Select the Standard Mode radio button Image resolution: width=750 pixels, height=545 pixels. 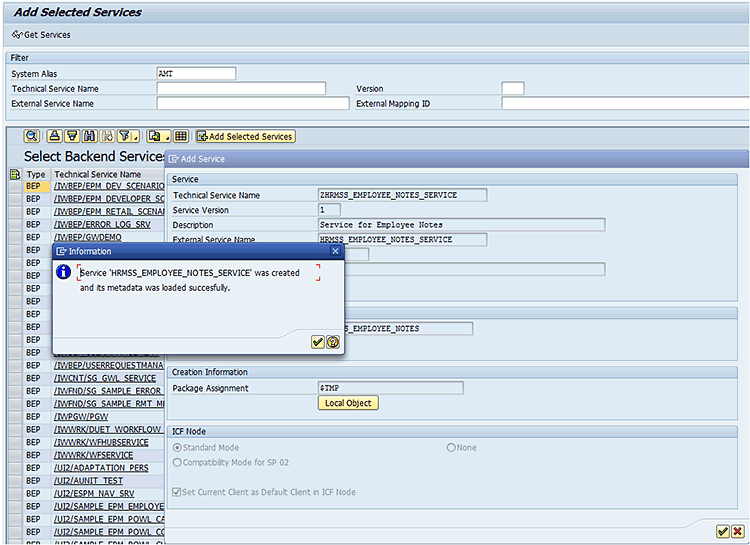[x=178, y=448]
